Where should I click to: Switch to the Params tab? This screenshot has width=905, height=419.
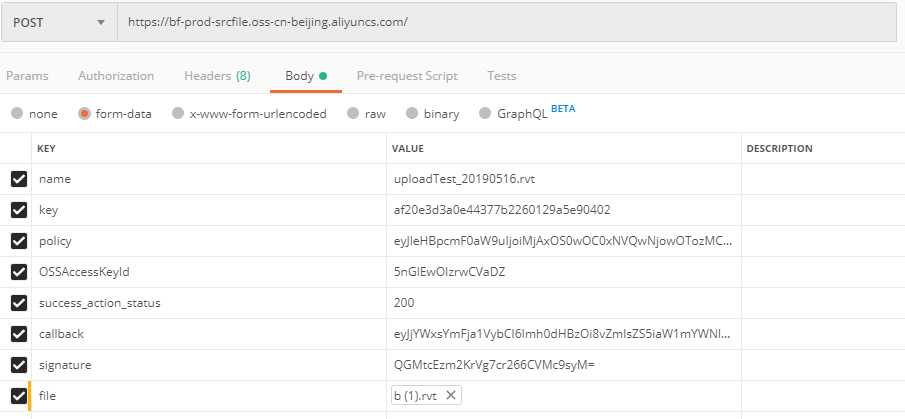pyautogui.click(x=27, y=76)
